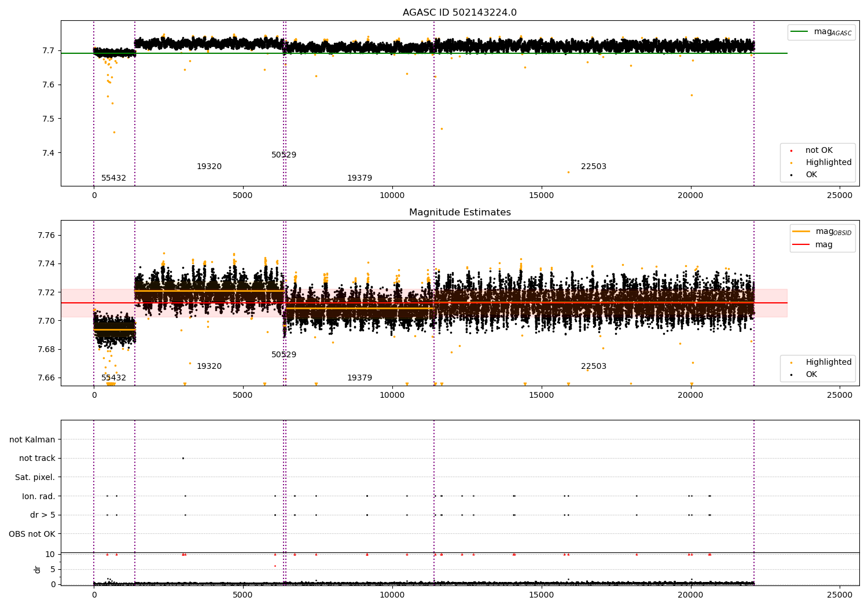Screen dimensions: 868x608
Task: Click obsid label 55432 in middle plot
Action: 113,378
